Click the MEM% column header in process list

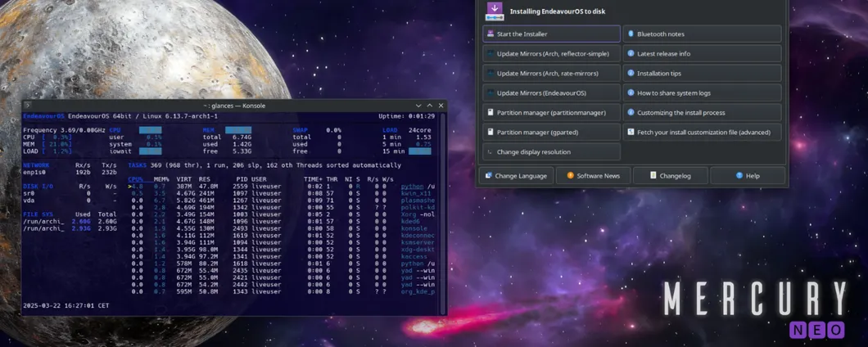(x=161, y=179)
